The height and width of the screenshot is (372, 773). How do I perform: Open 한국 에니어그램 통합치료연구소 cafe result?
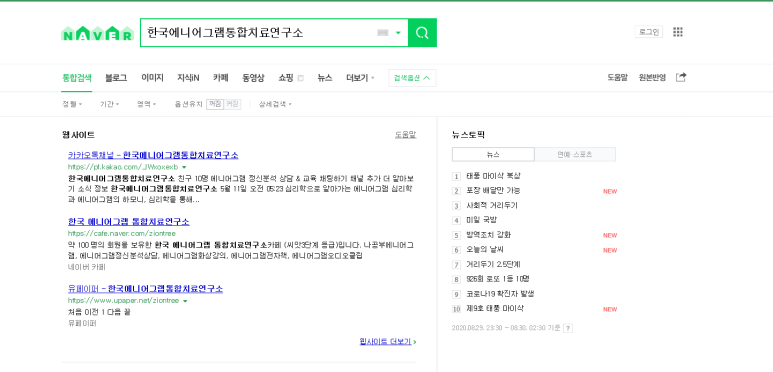pos(129,222)
